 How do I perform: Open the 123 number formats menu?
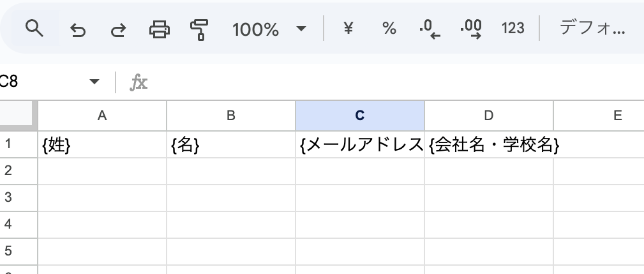[x=513, y=28]
